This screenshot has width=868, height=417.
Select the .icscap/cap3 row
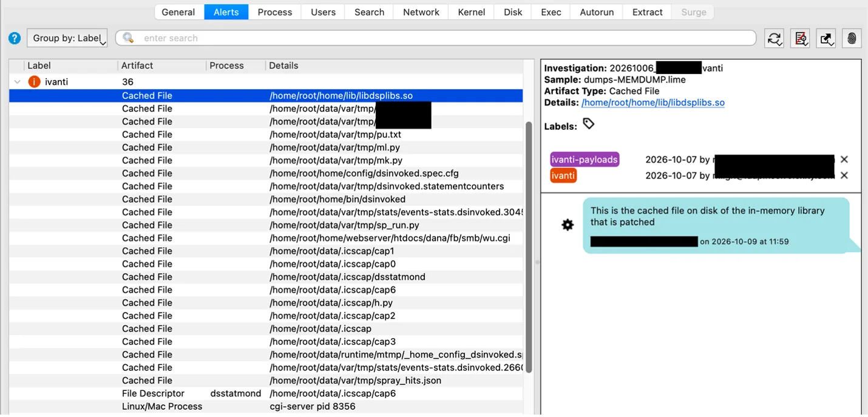[266, 342]
